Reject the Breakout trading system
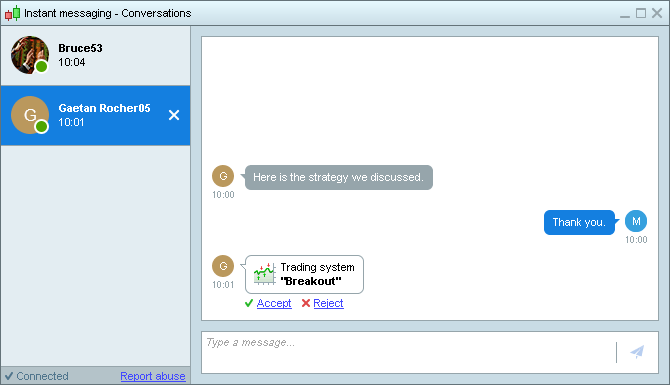 (328, 303)
